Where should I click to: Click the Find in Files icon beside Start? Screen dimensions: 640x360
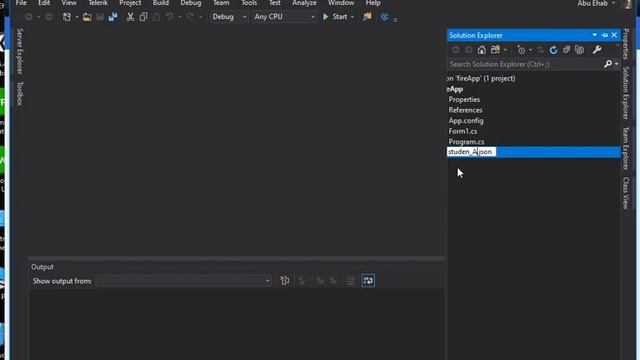(367, 16)
